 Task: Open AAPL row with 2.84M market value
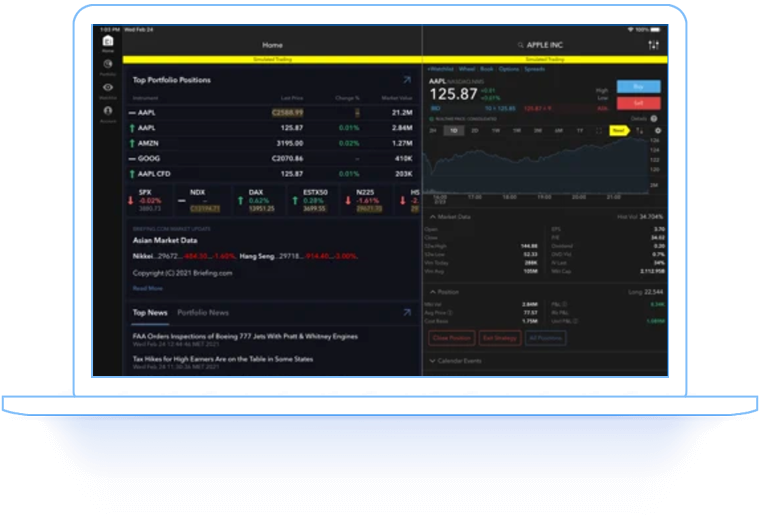[x=271, y=128]
